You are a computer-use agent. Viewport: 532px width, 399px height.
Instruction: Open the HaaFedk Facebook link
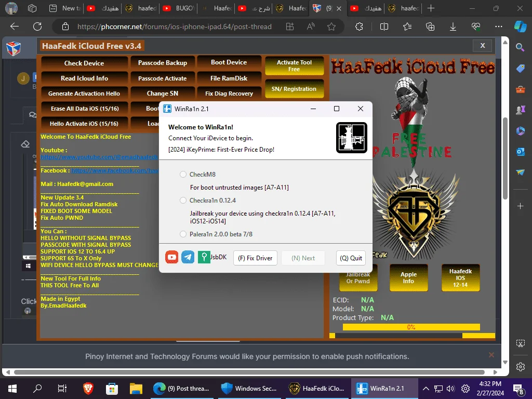click(x=115, y=170)
